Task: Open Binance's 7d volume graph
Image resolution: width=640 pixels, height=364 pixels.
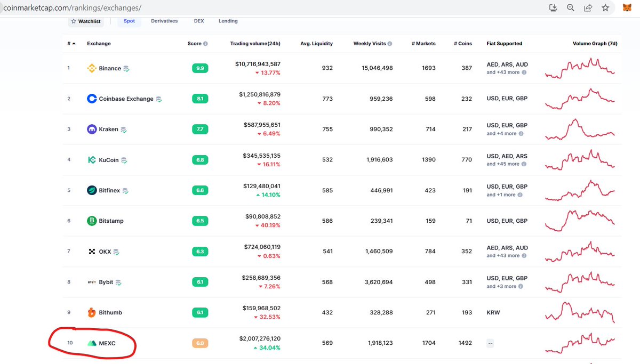Action: pyautogui.click(x=580, y=68)
